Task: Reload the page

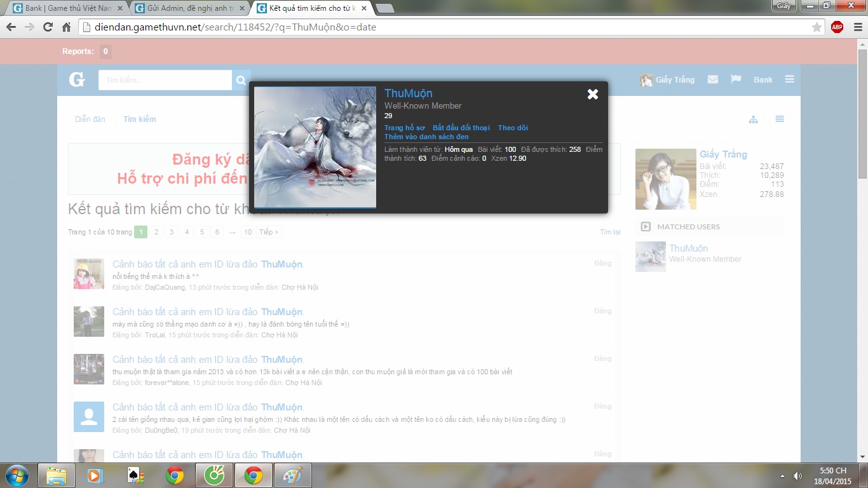Action: pyautogui.click(x=48, y=27)
